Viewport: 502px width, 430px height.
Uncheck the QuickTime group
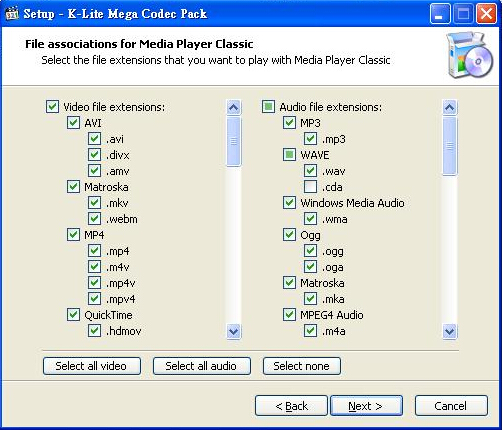pyautogui.click(x=73, y=315)
